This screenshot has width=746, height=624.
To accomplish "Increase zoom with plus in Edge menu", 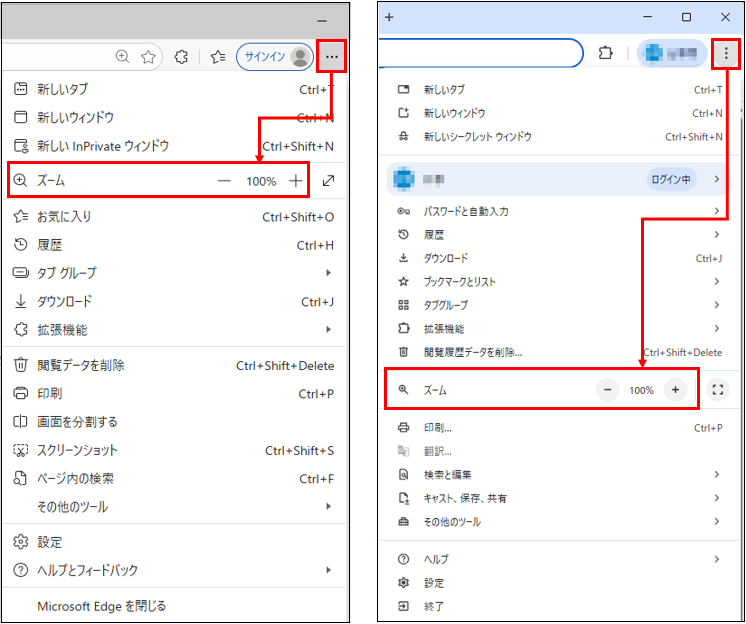I will [x=295, y=181].
